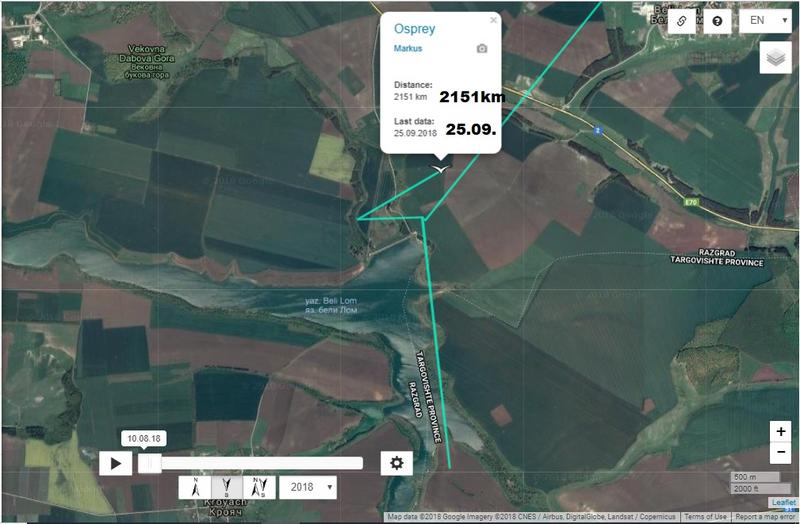Close the Osprey popup
This screenshot has width=800, height=524.
tap(493, 20)
